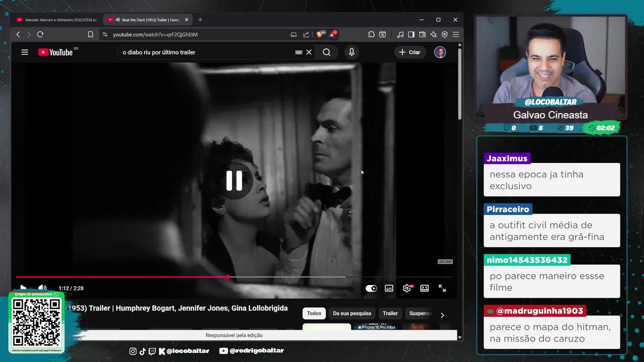Open the on-screen keyboard in search box
The image size is (644, 362).
click(298, 52)
